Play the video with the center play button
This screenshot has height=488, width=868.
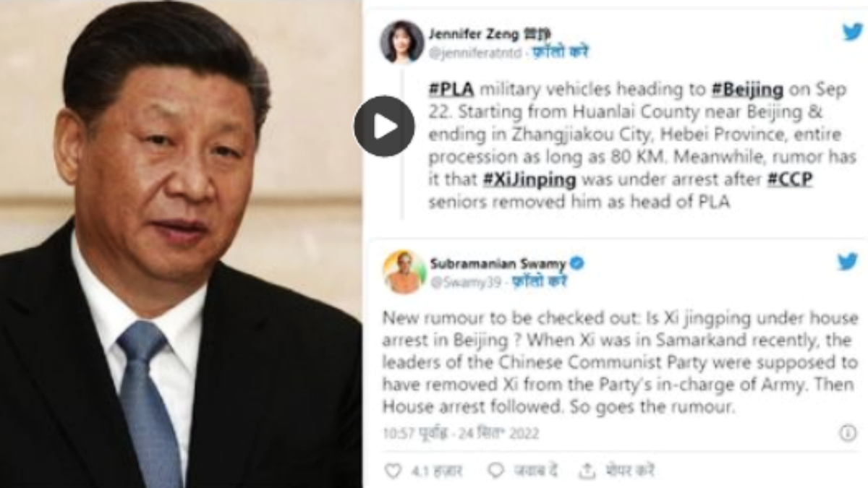(x=384, y=126)
